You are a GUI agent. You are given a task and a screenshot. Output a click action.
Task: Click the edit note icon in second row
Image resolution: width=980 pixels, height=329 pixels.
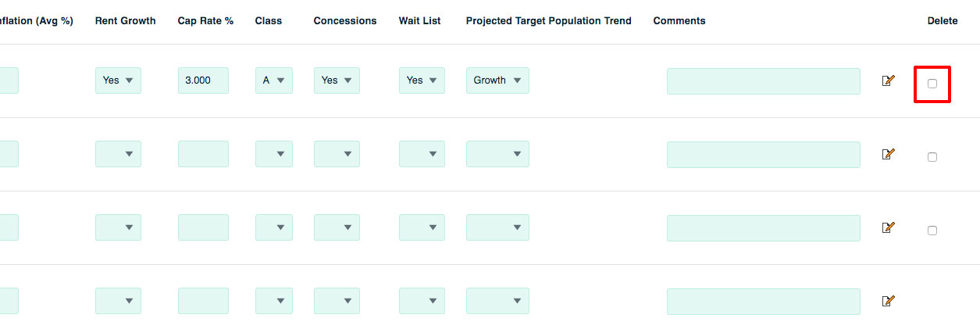pos(888,154)
